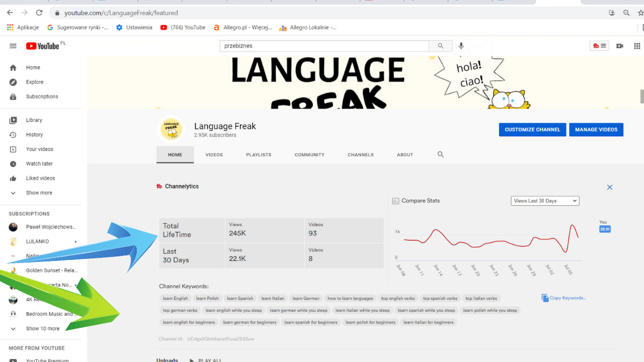Viewport: 644px width, 362px height.
Task: Click the 22.1K You badge on chart
Action: (605, 229)
